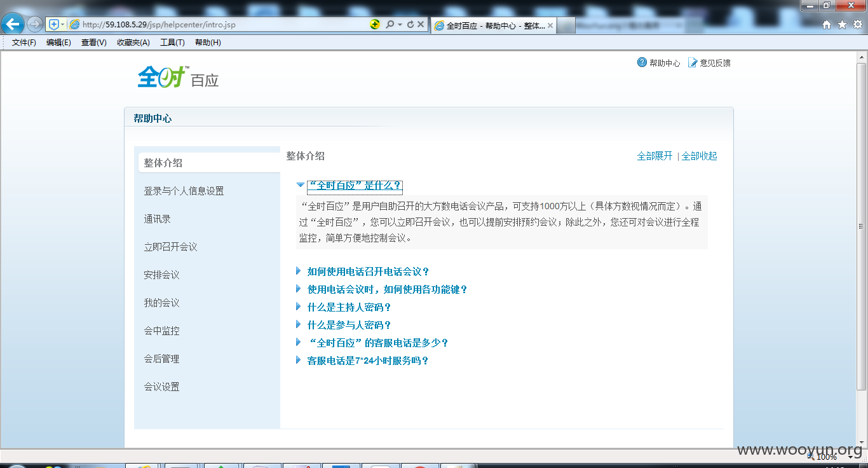Collapse the “全时百应”是什么？ question
868x468 pixels.
[355, 186]
